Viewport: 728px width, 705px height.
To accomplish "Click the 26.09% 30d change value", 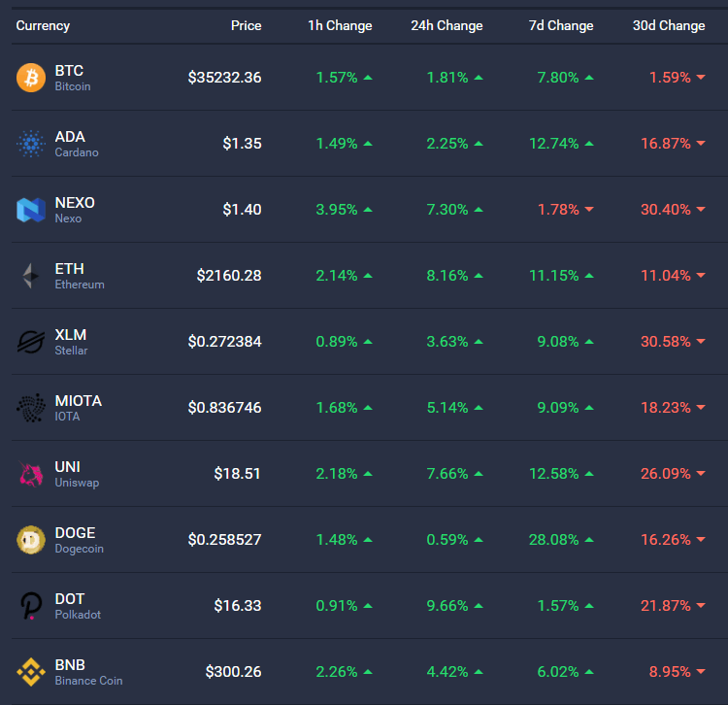I will click(666, 474).
